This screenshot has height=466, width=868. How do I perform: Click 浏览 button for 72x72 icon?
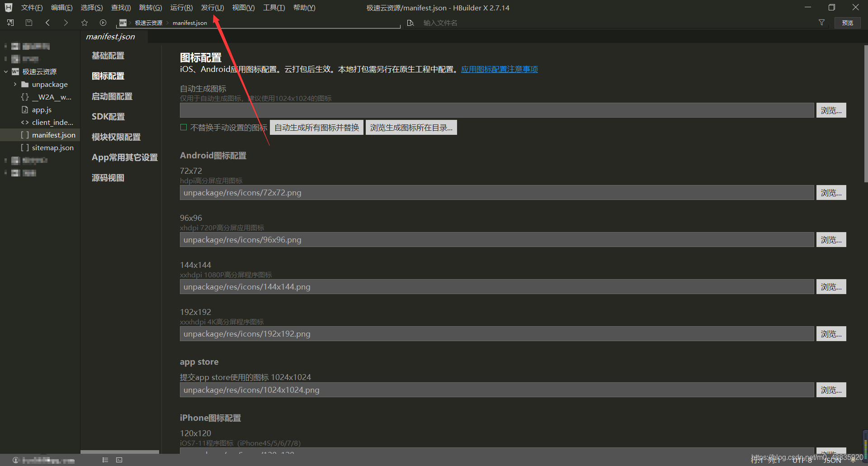[x=831, y=193]
